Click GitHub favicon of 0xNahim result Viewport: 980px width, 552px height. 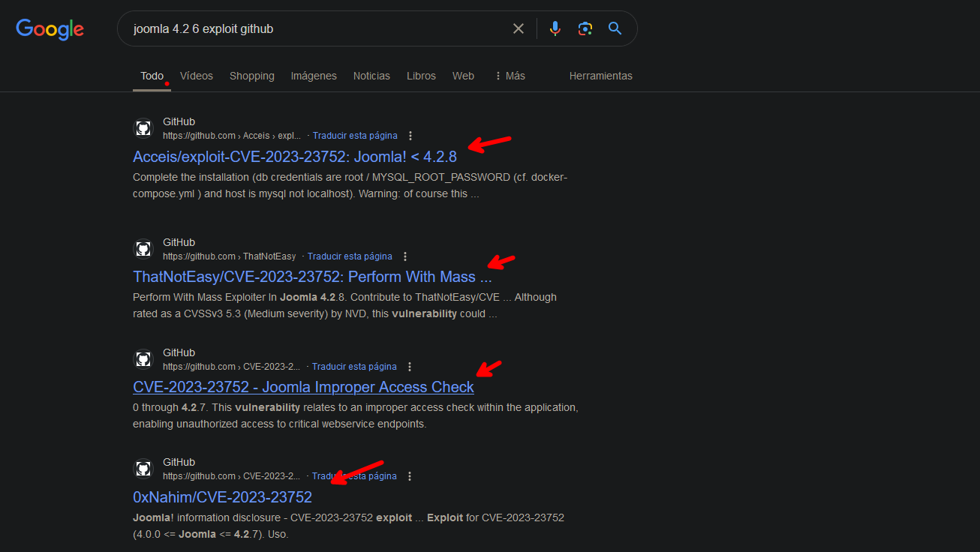(x=143, y=469)
